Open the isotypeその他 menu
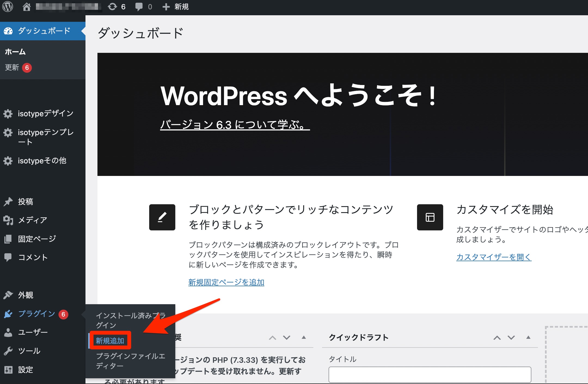The width and height of the screenshot is (588, 384). click(x=43, y=161)
